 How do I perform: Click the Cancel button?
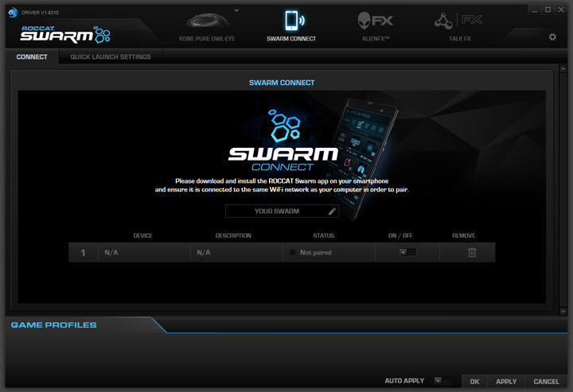546,382
